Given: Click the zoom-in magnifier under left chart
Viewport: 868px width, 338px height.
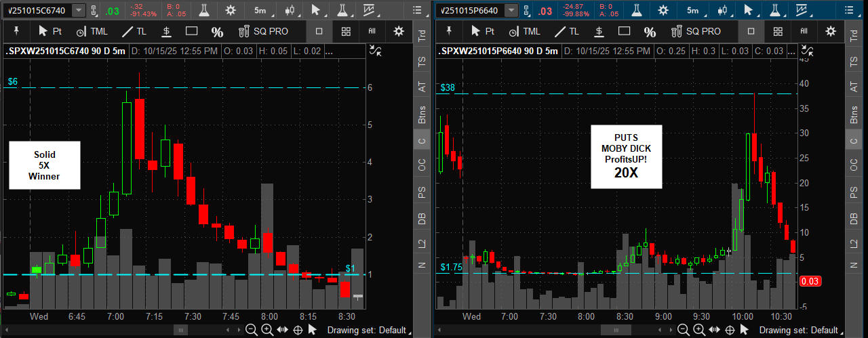Looking at the screenshot, I should pyautogui.click(x=267, y=330).
